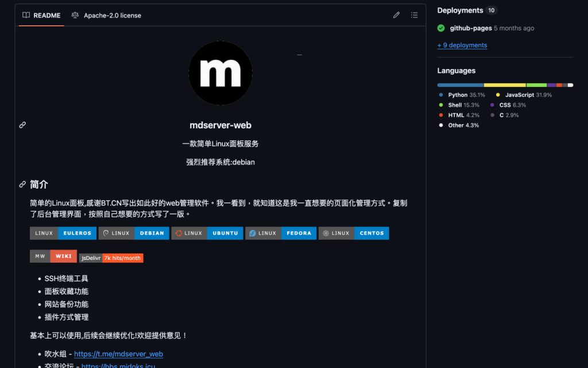Click the mdserver-web circular logo image

(x=220, y=73)
